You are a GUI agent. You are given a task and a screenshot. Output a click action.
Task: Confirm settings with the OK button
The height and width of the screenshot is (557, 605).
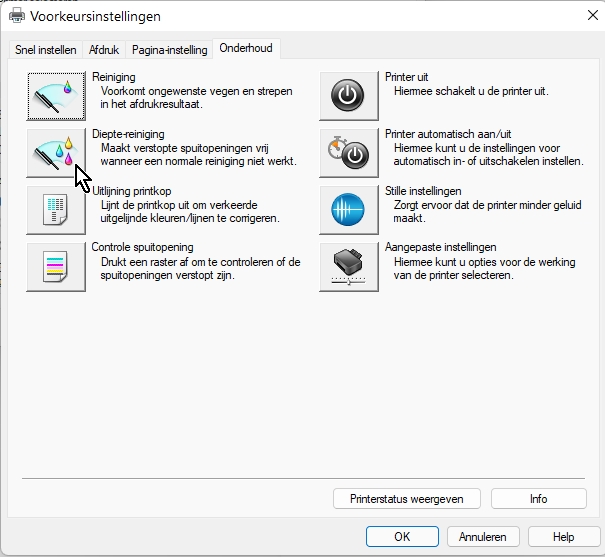(x=402, y=536)
